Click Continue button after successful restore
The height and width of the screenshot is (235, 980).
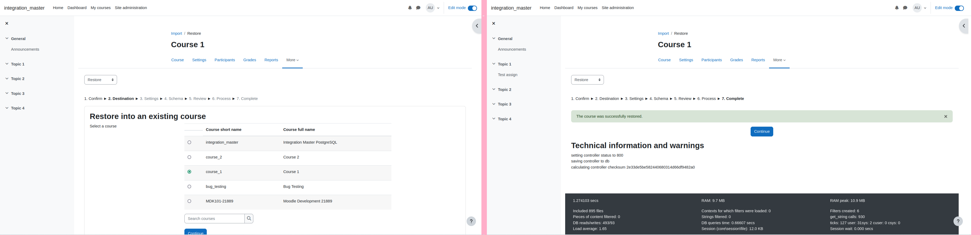point(762,132)
